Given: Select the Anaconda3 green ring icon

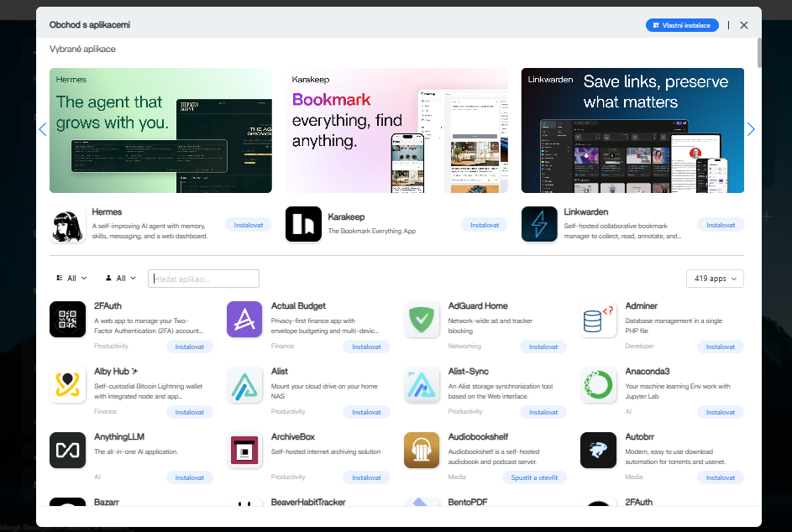Looking at the screenshot, I should click(599, 384).
